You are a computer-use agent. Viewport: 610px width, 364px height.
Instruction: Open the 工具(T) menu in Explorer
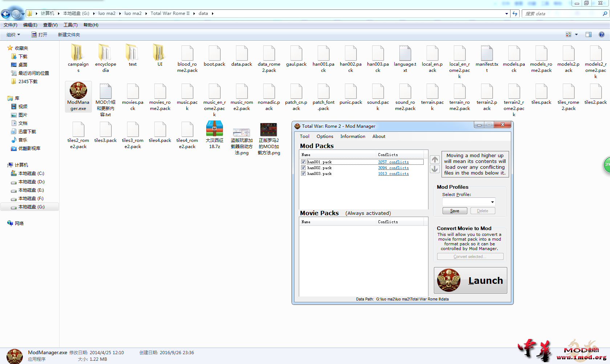[x=70, y=25]
